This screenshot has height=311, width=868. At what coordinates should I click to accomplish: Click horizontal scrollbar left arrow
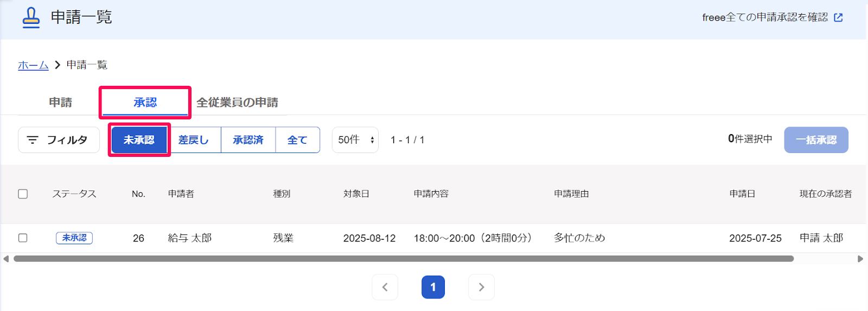6,259
